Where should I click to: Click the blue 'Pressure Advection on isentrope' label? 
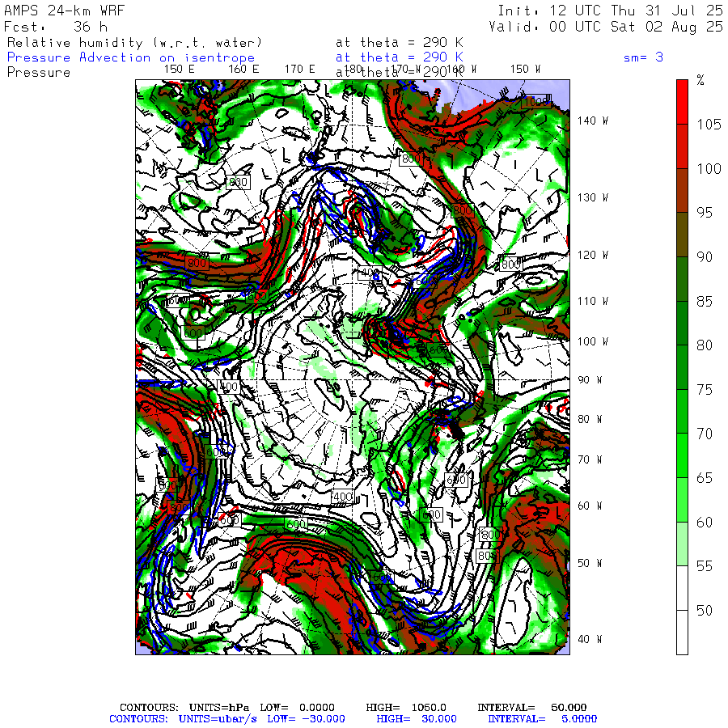coord(131,57)
